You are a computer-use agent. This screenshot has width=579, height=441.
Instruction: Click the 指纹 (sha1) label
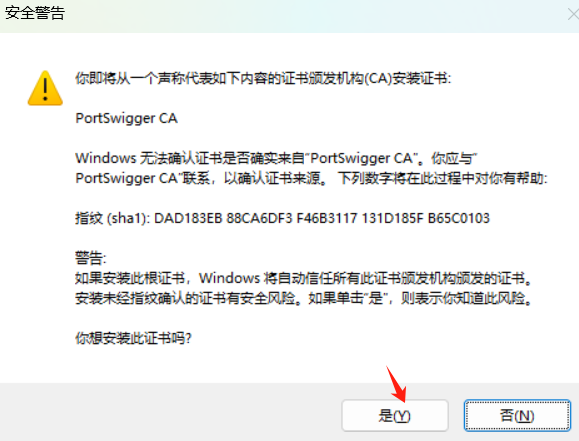coord(113,218)
